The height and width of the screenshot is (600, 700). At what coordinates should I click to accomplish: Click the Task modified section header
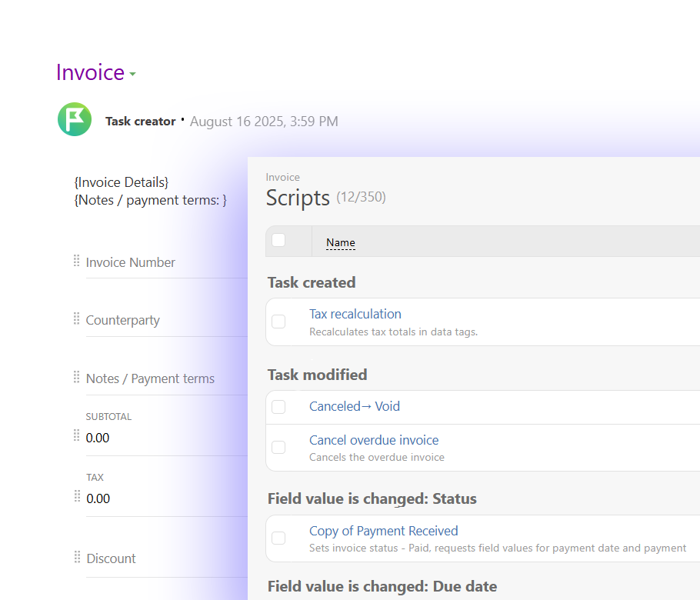(x=317, y=375)
